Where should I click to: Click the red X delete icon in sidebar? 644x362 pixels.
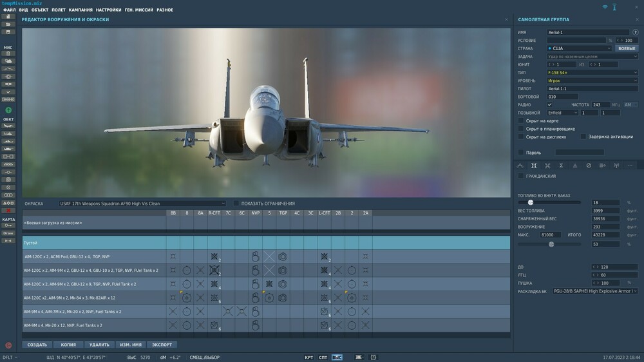pos(8,211)
